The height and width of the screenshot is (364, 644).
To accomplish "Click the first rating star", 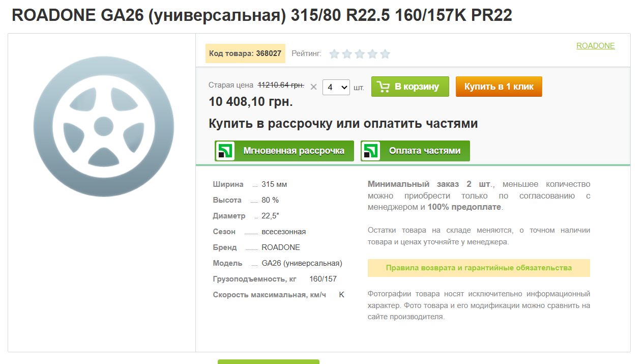I will click(334, 54).
